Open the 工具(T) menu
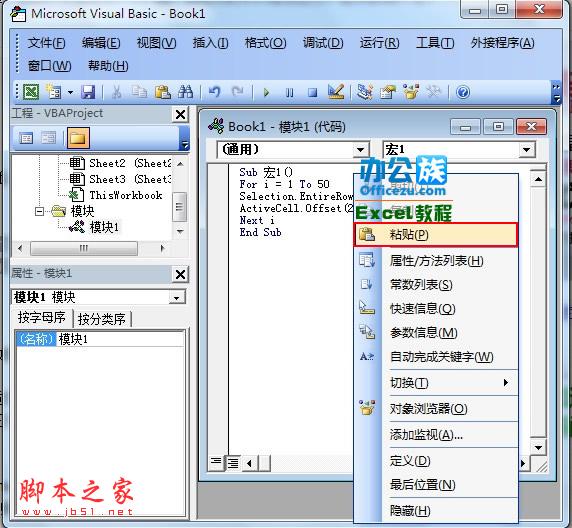 click(x=435, y=43)
